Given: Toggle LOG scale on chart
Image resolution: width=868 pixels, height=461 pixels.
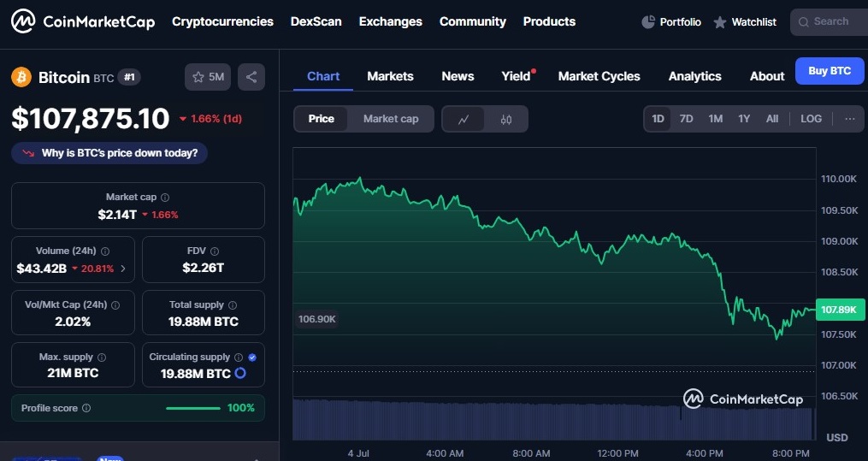Looking at the screenshot, I should tap(811, 119).
